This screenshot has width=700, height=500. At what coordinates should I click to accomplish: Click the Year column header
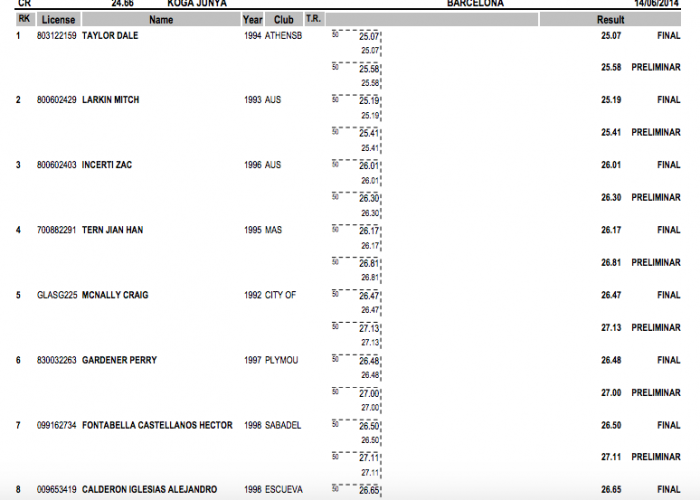(x=252, y=20)
